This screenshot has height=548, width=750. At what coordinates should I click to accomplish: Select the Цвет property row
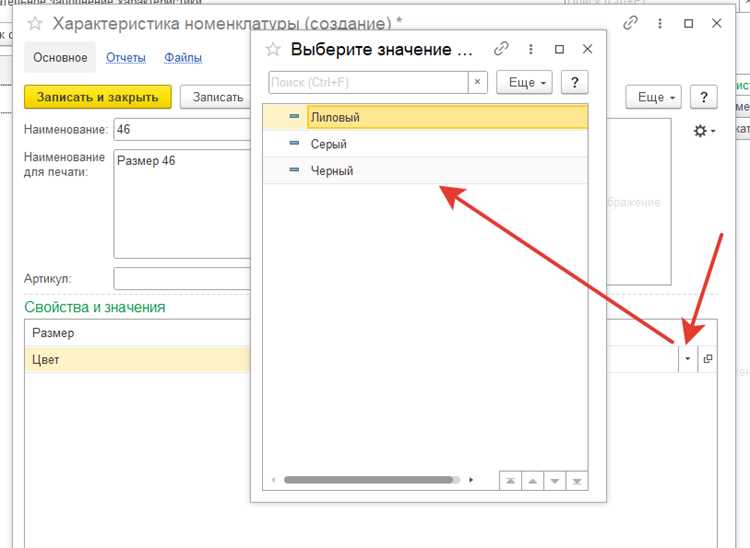[x=137, y=359]
